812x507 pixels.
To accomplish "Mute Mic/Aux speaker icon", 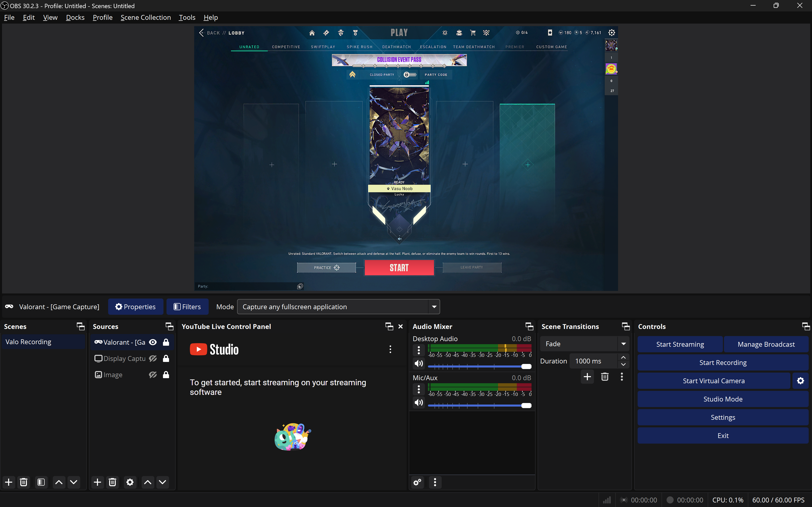I will pos(419,403).
